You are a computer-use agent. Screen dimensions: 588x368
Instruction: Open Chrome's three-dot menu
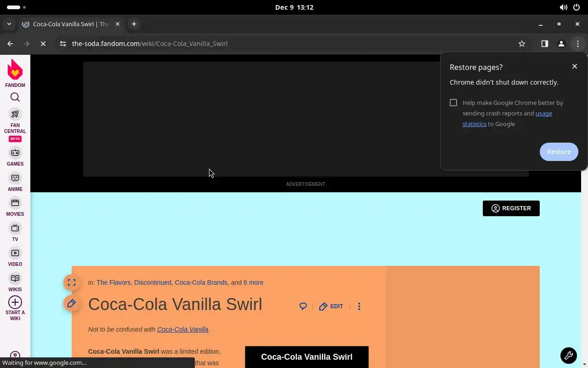coord(578,44)
